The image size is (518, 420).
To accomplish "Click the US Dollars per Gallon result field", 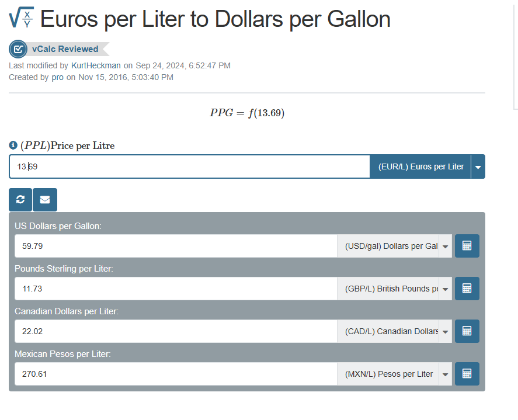I will click(176, 246).
